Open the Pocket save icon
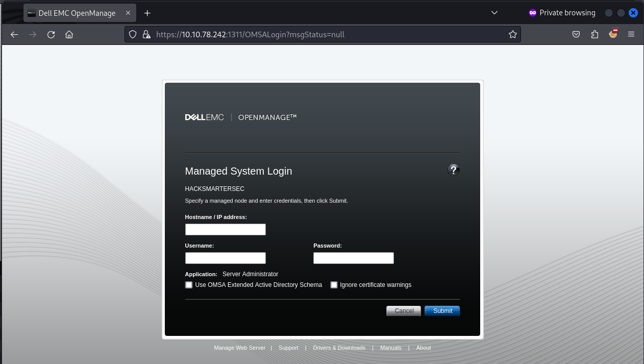Image resolution: width=644 pixels, height=364 pixels. click(576, 35)
